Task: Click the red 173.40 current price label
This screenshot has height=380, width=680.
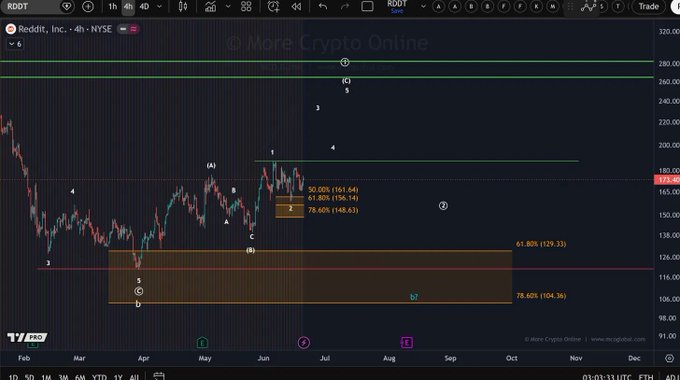Action: 667,180
